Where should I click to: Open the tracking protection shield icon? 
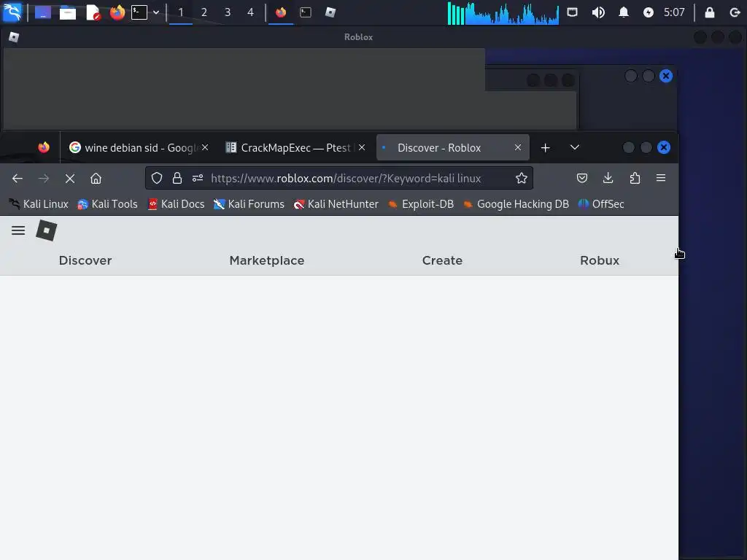[x=157, y=178]
